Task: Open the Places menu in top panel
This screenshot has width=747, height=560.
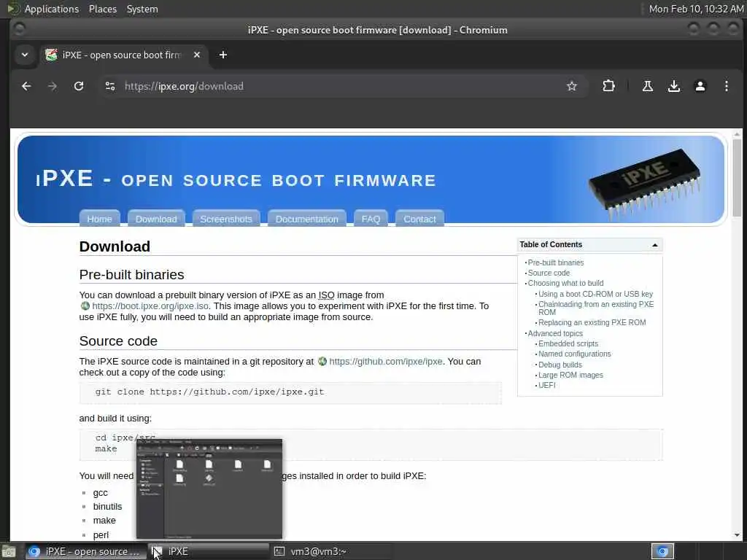Action: point(102,9)
